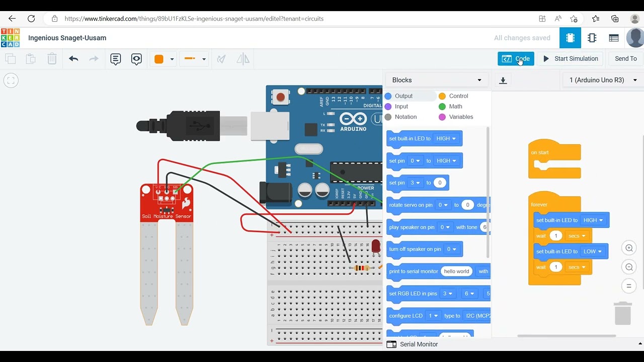Click value field in set pin 3 block
Viewport: 644px width, 362px height.
[440, 183]
